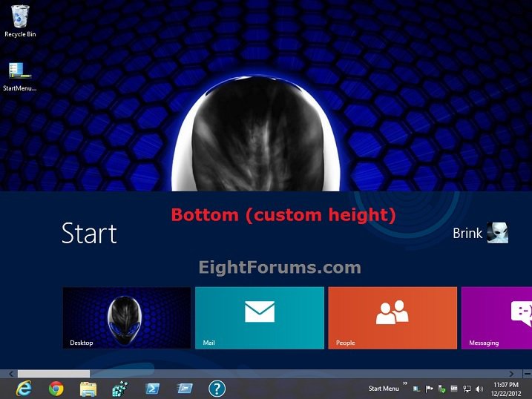Open the StartMenu desktop shortcut
The height and width of the screenshot is (399, 532).
click(x=20, y=77)
